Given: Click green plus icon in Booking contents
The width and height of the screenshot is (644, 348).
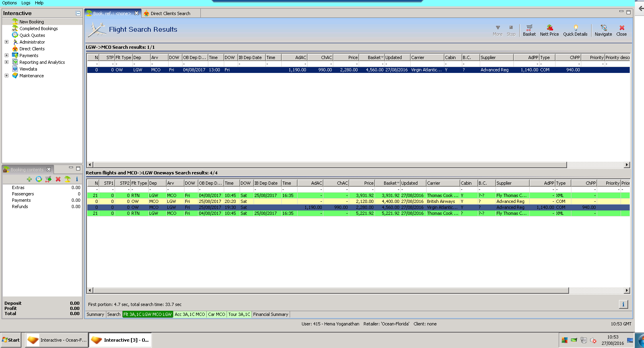Looking at the screenshot, I should 29,179.
